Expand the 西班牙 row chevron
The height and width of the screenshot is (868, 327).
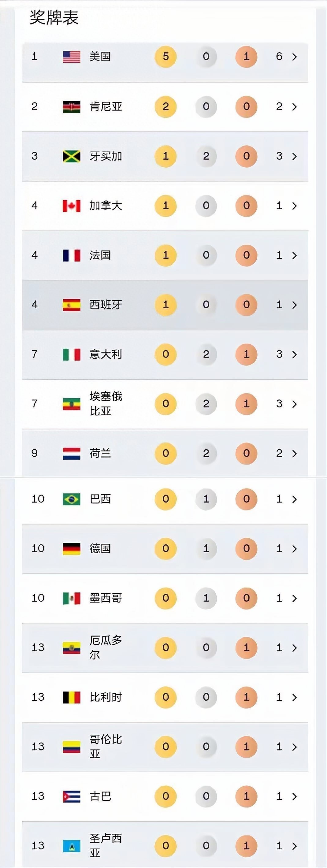[294, 305]
